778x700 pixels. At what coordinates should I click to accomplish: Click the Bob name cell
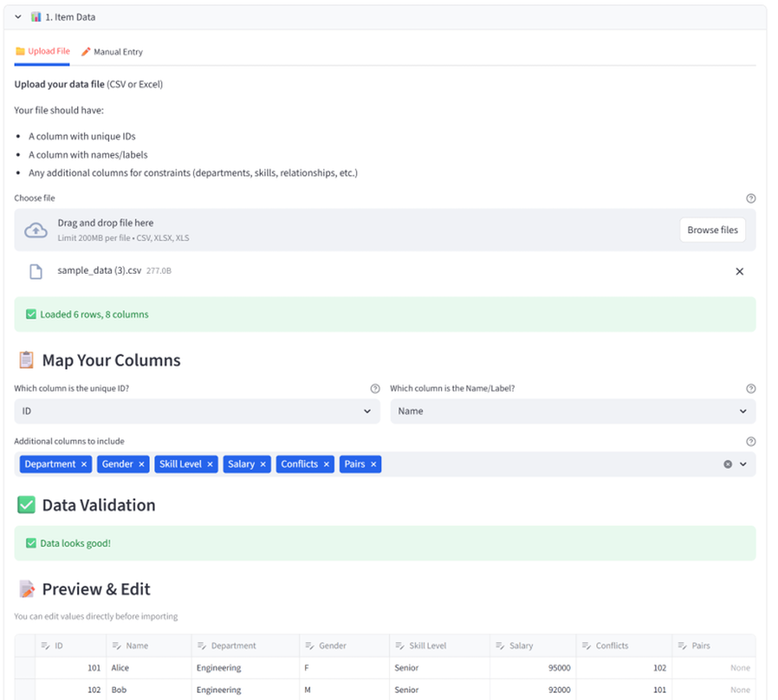pyautogui.click(x=149, y=690)
